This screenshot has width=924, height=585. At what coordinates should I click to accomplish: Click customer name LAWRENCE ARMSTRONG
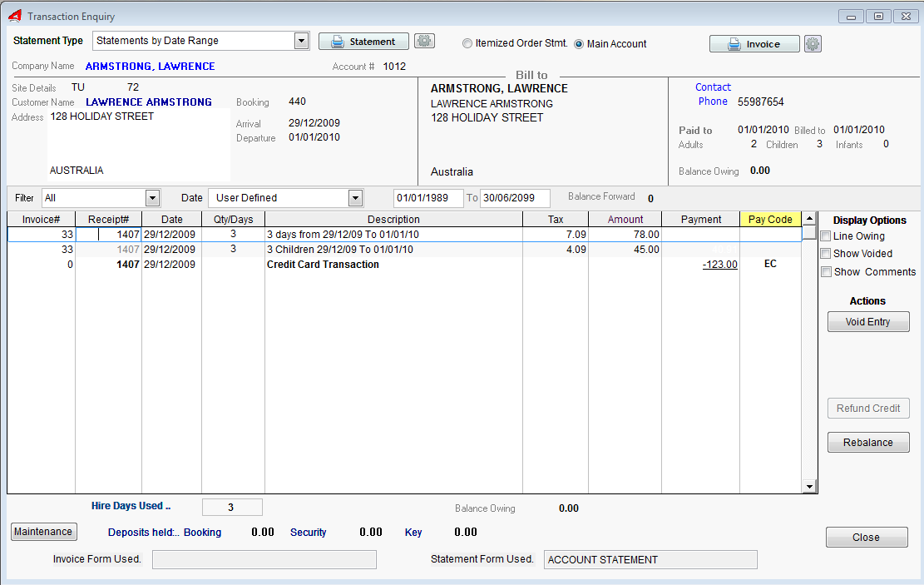[149, 102]
